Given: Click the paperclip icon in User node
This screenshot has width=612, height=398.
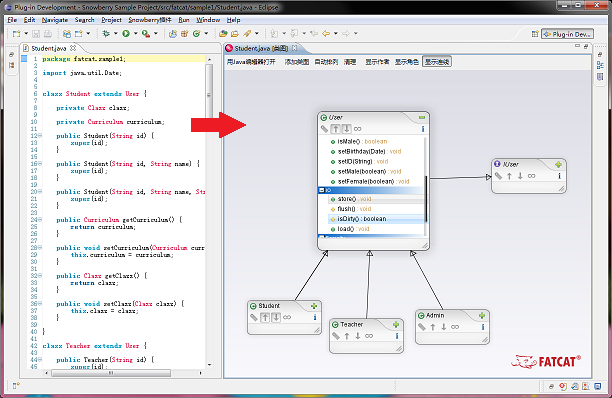Looking at the screenshot, I should [x=324, y=129].
